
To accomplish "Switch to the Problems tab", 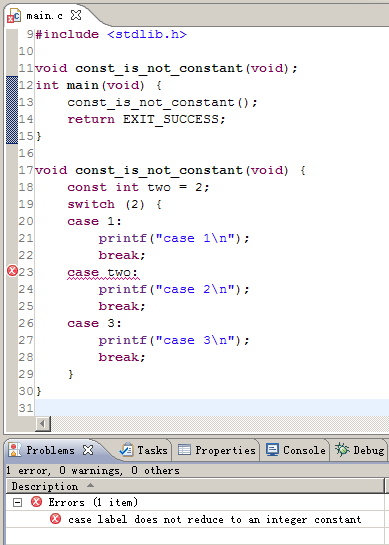I will [50, 450].
